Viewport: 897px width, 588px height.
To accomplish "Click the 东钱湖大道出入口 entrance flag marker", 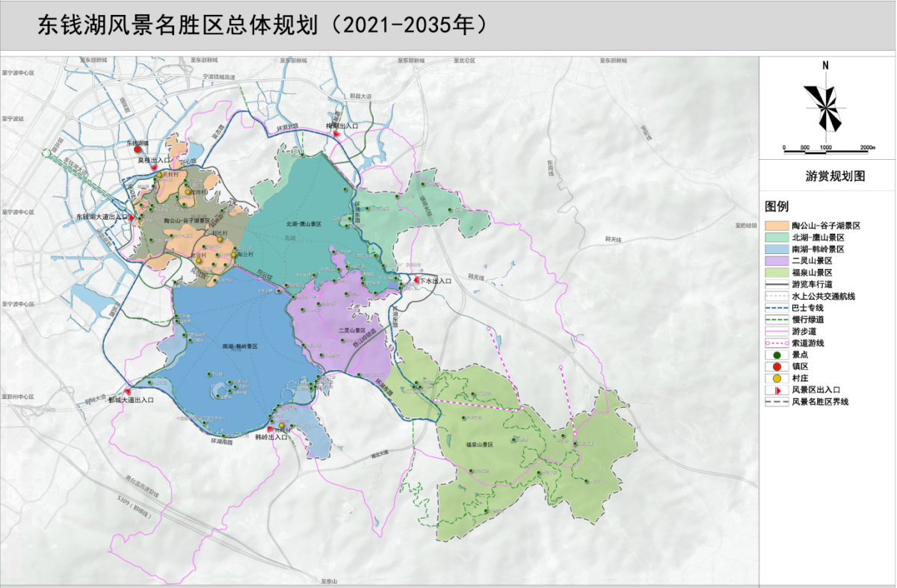I will click(132, 217).
